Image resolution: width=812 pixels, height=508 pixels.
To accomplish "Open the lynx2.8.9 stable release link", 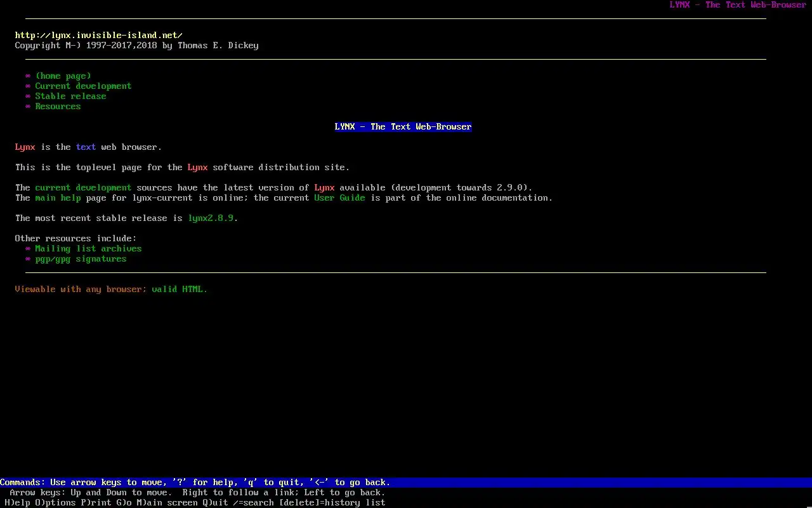I will (211, 218).
